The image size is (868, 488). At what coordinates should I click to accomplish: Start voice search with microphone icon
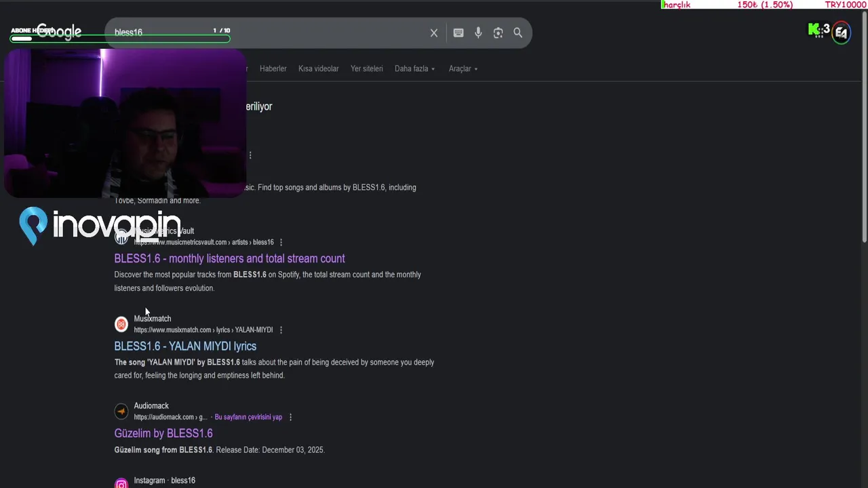478,33
